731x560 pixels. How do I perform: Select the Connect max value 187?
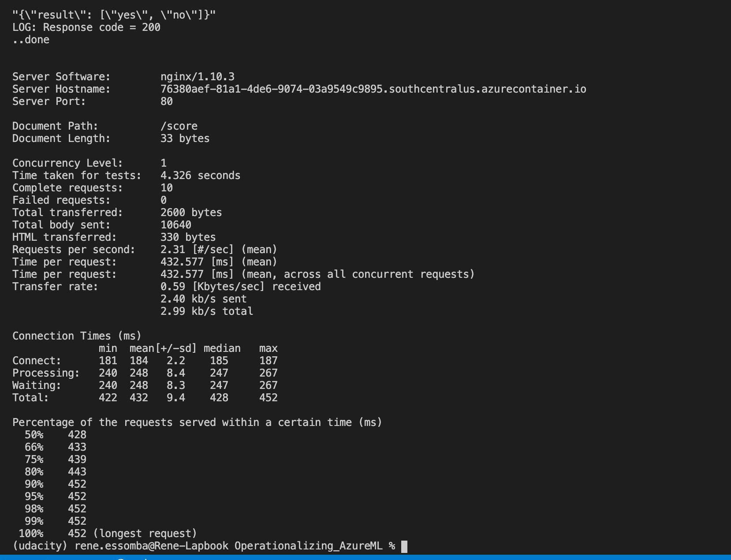point(269,361)
